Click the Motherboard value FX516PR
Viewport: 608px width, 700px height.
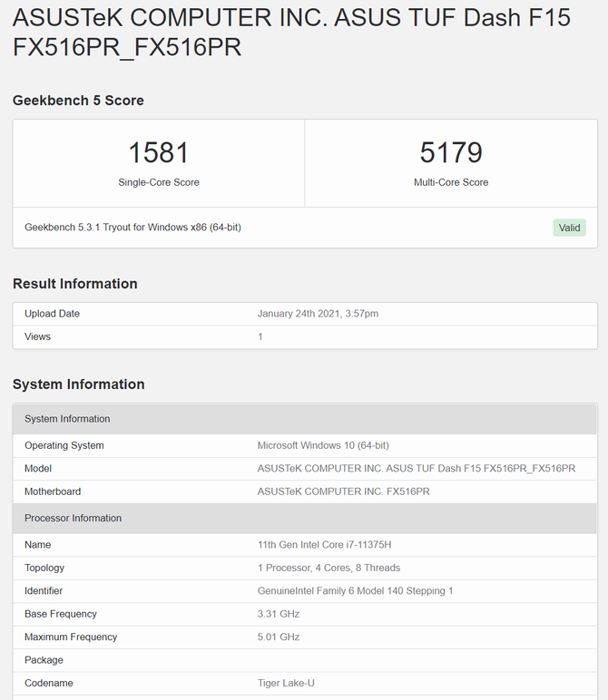point(343,491)
